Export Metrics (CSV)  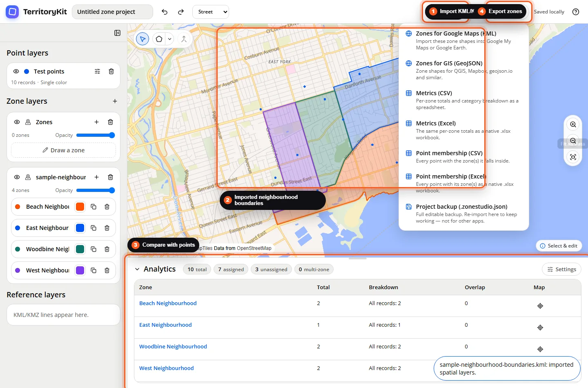point(463,100)
